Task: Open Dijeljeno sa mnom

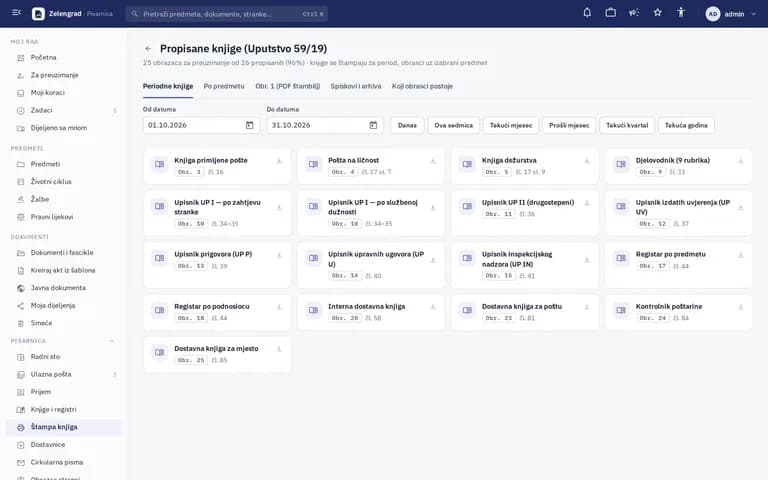Action: coord(64,128)
